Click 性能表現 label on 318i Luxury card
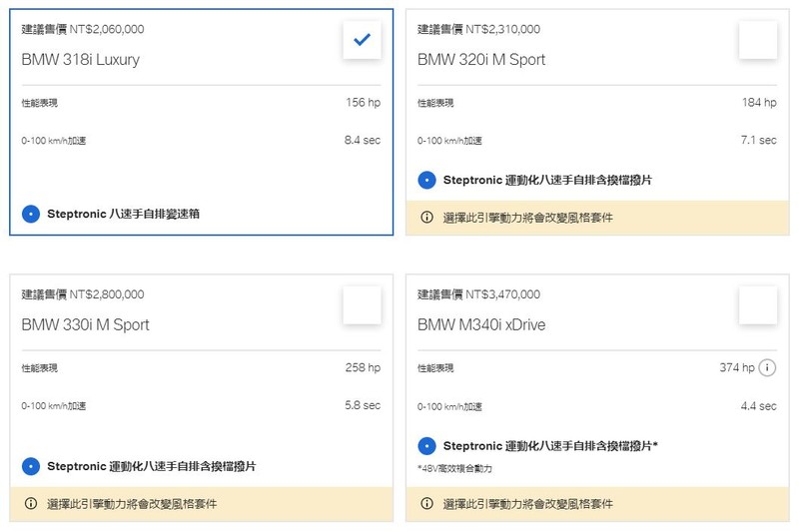The image size is (799, 532). tap(40, 104)
